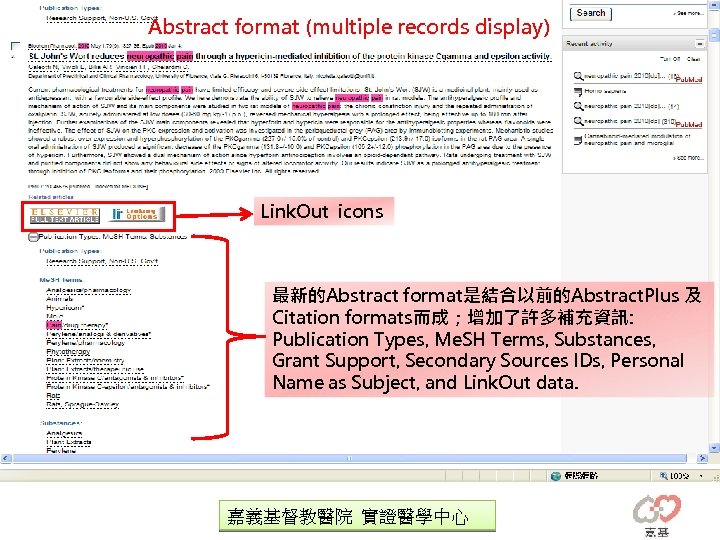Screen dimensions: 720x540
Task: Select MeSH term Animals
Action: pyautogui.click(x=60, y=299)
